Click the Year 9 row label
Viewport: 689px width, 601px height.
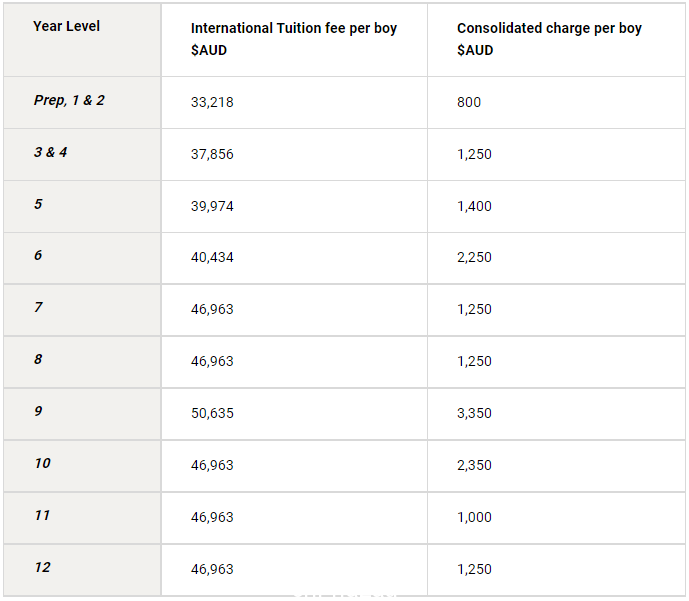(x=39, y=411)
